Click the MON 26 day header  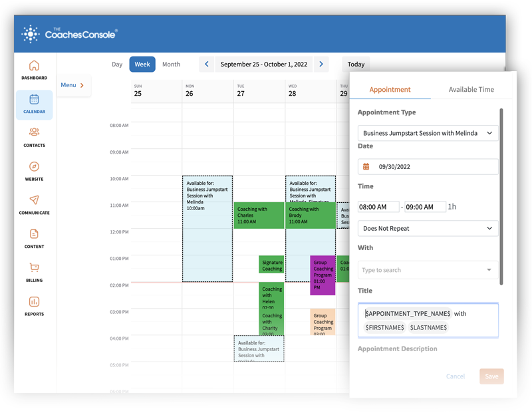[207, 91]
